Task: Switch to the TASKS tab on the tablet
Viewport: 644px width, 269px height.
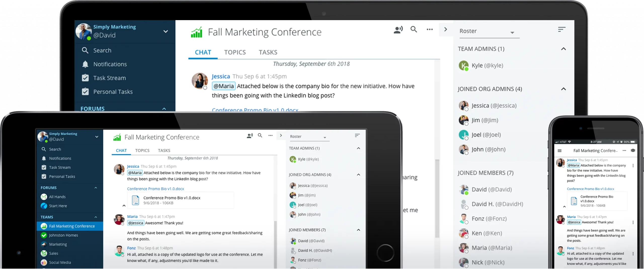Action: tap(164, 150)
